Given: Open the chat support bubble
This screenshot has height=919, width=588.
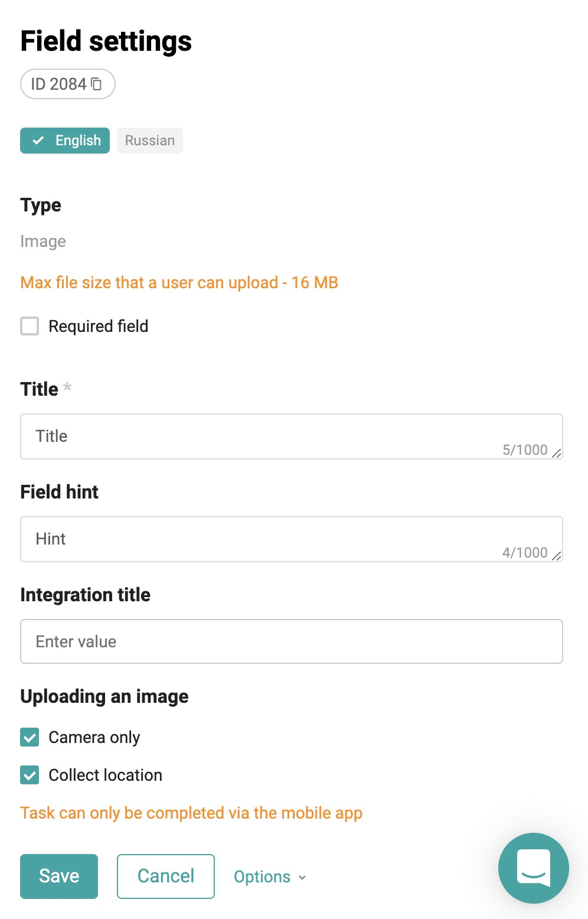Looking at the screenshot, I should tap(534, 868).
